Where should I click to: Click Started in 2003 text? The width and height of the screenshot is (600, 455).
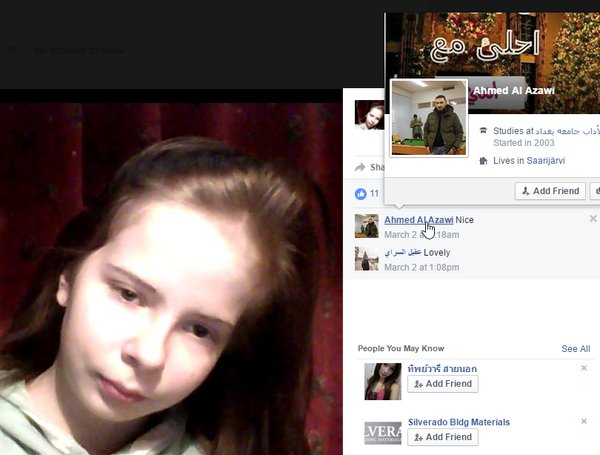pos(523,143)
